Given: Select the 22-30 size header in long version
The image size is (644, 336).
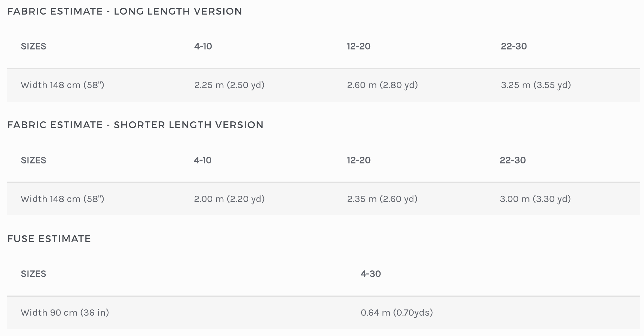Looking at the screenshot, I should 514,46.
